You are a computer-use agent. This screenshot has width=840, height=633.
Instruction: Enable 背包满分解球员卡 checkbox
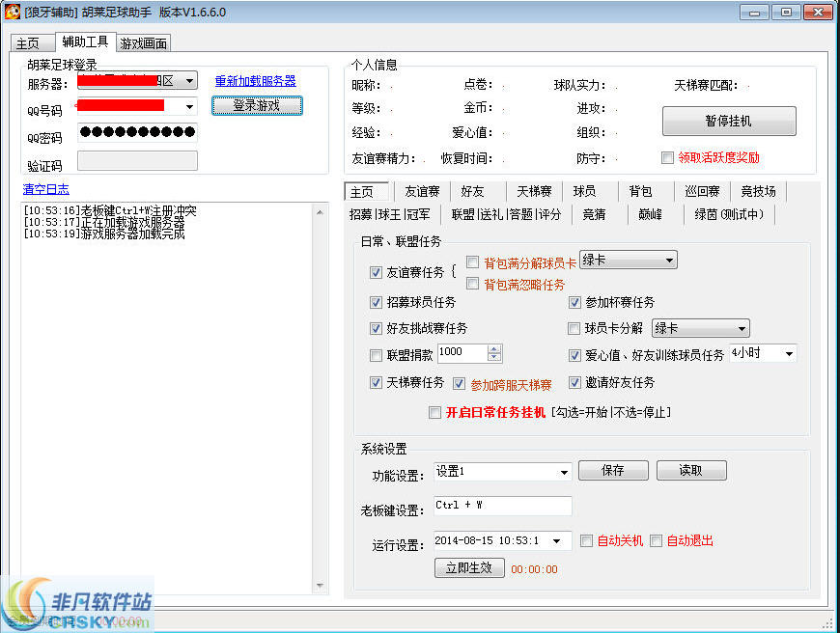pyautogui.click(x=472, y=261)
